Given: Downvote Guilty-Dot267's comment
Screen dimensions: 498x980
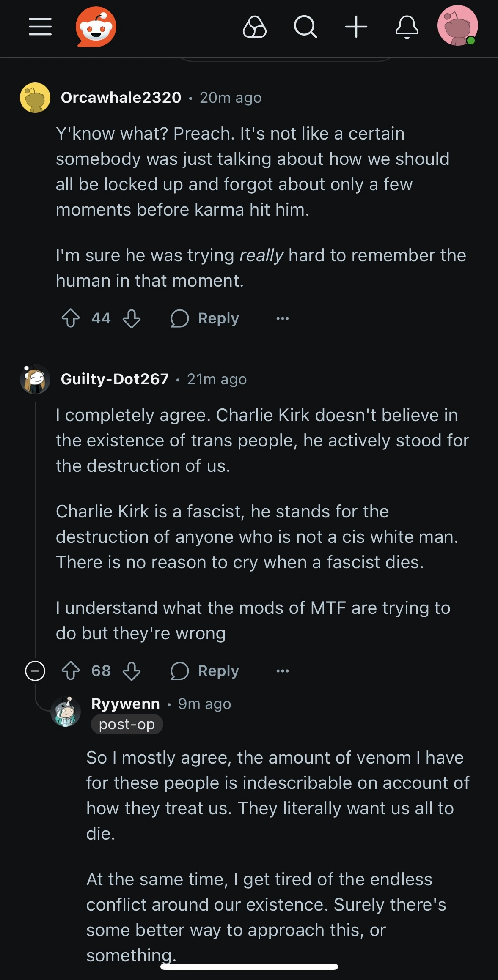Looking at the screenshot, I should point(132,671).
